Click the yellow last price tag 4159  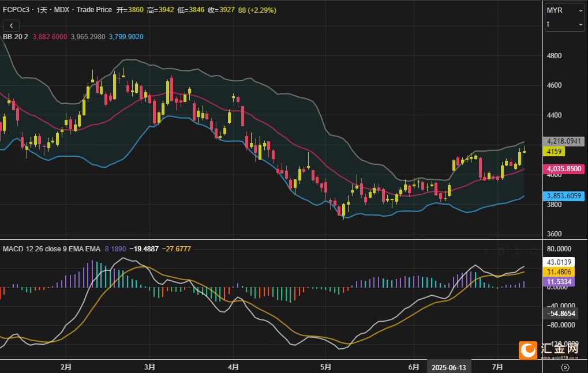point(554,151)
